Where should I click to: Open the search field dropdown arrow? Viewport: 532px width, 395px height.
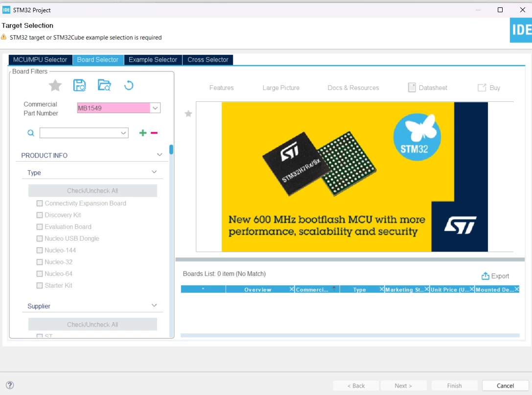[x=123, y=133]
